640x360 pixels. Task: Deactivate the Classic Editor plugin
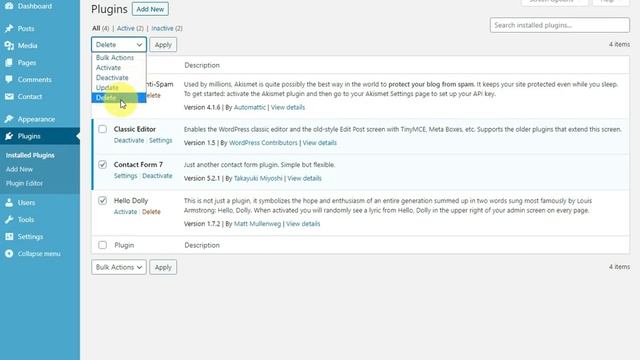coord(129,140)
